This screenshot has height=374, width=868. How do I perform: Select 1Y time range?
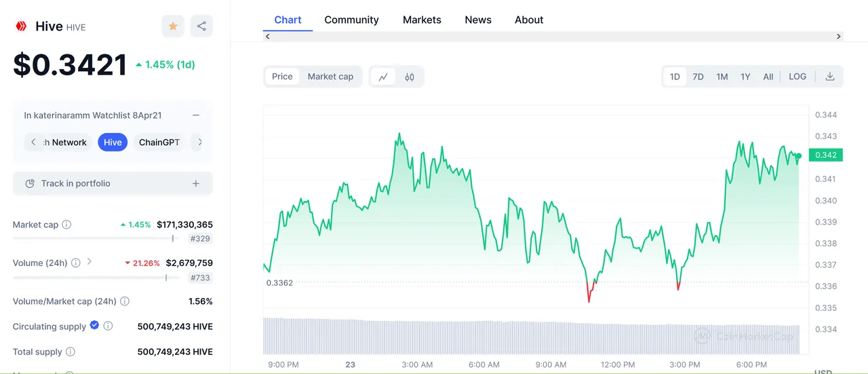(745, 77)
